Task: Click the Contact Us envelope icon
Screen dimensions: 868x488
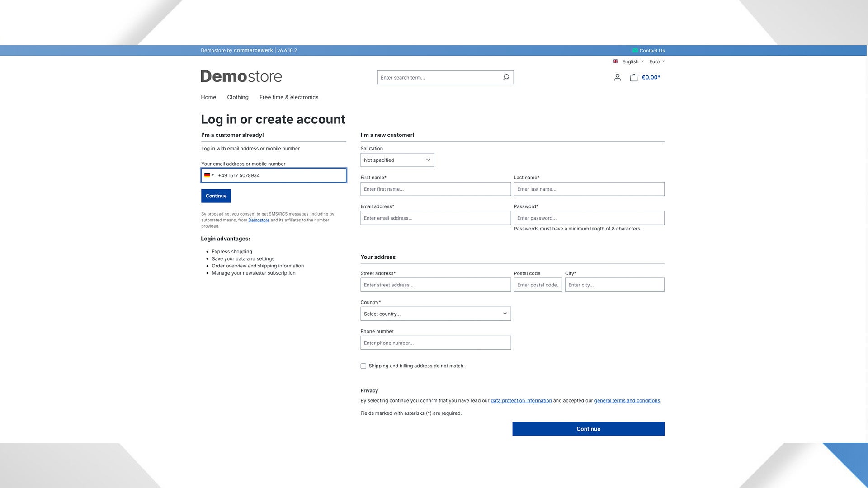Action: [635, 51]
